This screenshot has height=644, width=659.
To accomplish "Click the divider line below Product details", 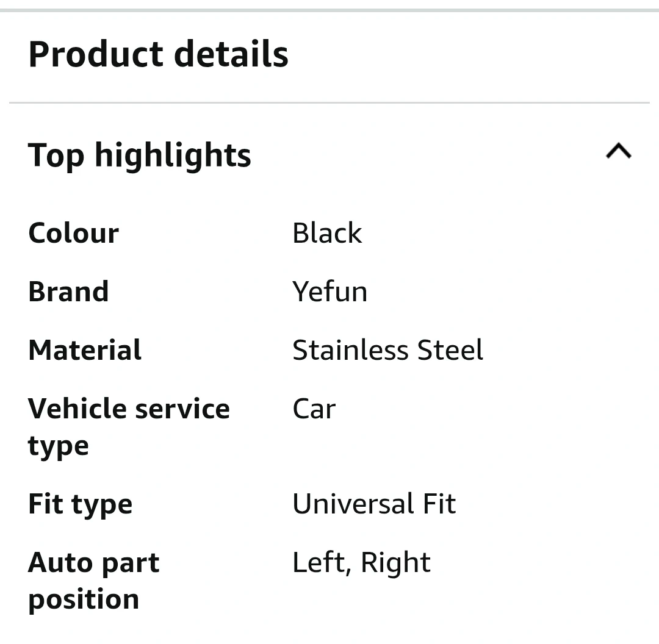I will tap(329, 102).
